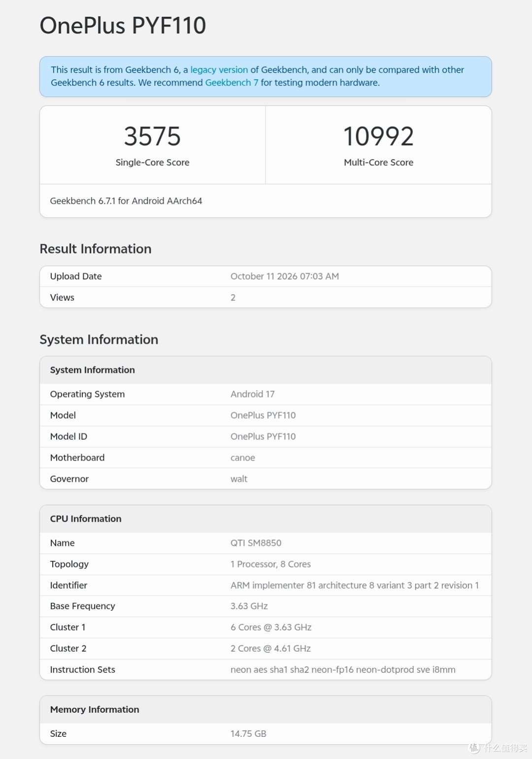This screenshot has width=532, height=759.
Task: Click the "Topology" row label
Action: click(x=69, y=564)
